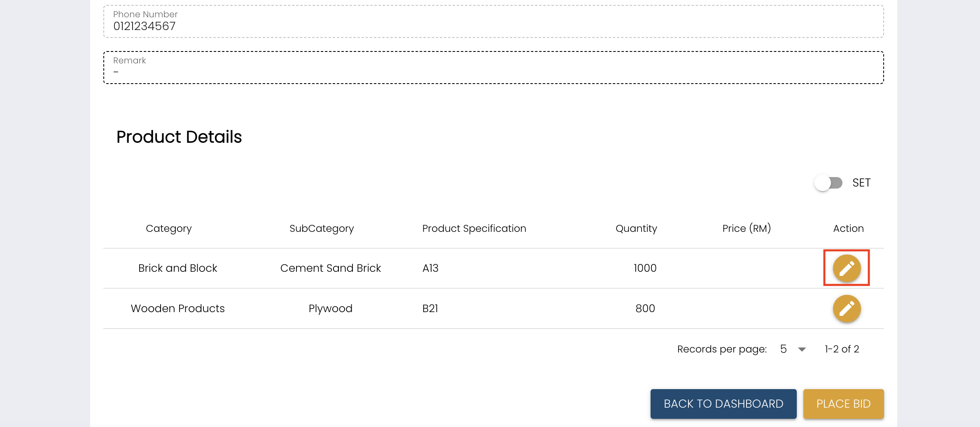This screenshot has height=427, width=980.
Task: Click the Price (RM) column header
Action: tap(747, 229)
